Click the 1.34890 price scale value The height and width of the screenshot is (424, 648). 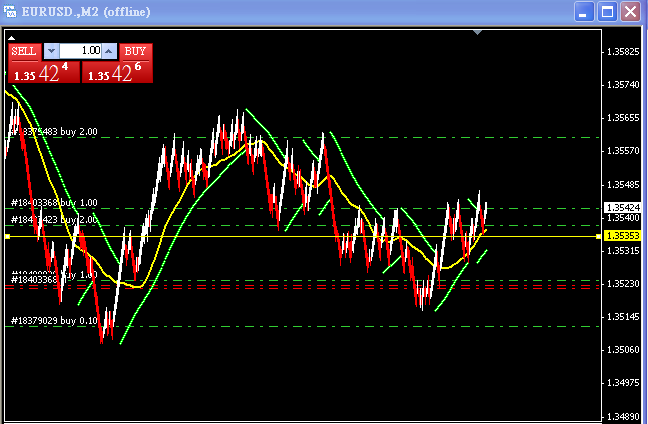623,416
